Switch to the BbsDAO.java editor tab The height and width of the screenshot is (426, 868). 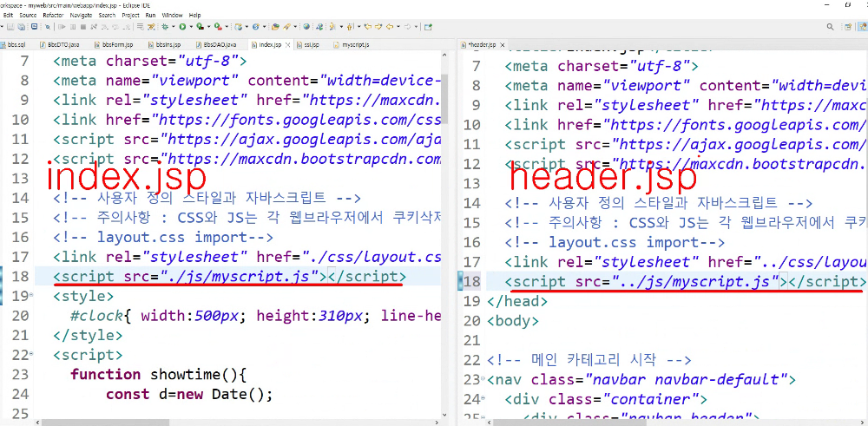(216, 44)
